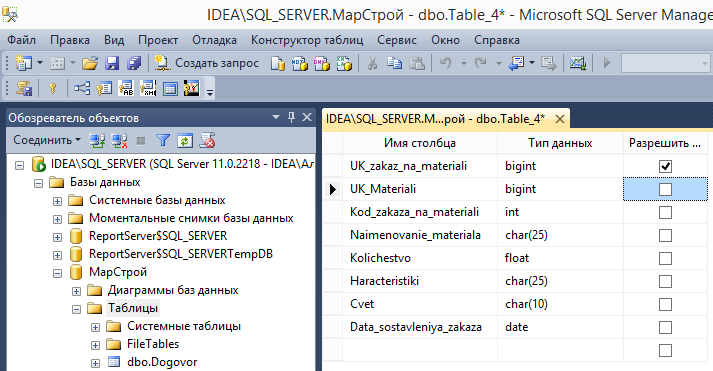The height and width of the screenshot is (371, 713).
Task: Uncheck allow nulls for UK_zakaz_na_materiali
Action: [x=665, y=166]
